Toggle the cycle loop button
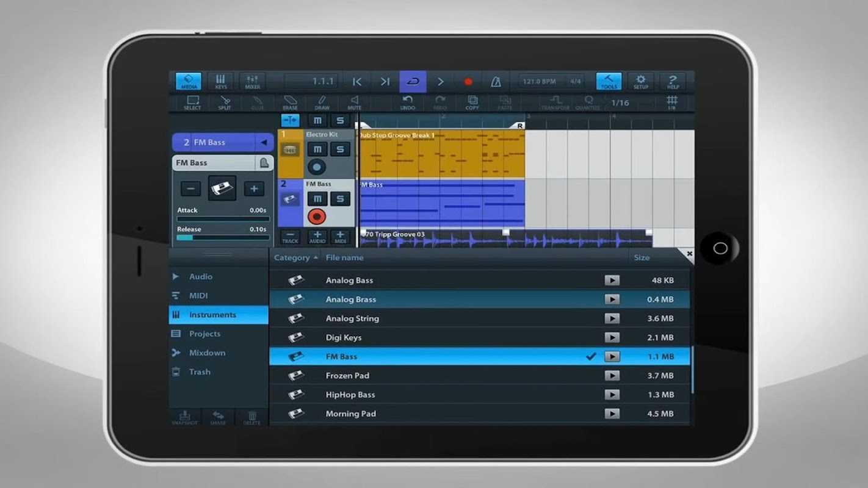The height and width of the screenshot is (488, 868). (x=413, y=82)
